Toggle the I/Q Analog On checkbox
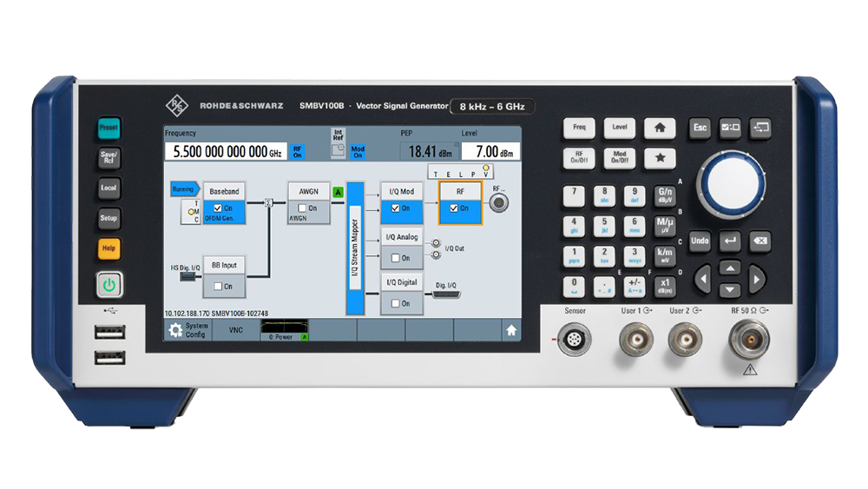 395,258
